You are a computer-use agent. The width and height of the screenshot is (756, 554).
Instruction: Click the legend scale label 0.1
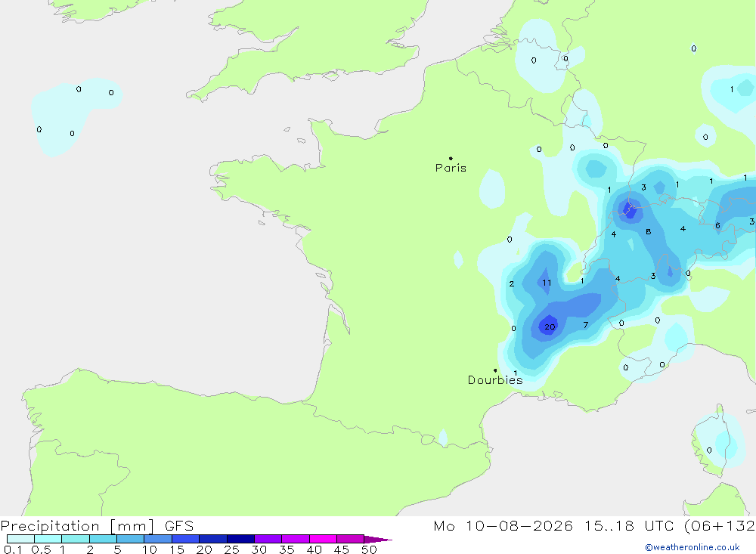[x=13, y=549]
